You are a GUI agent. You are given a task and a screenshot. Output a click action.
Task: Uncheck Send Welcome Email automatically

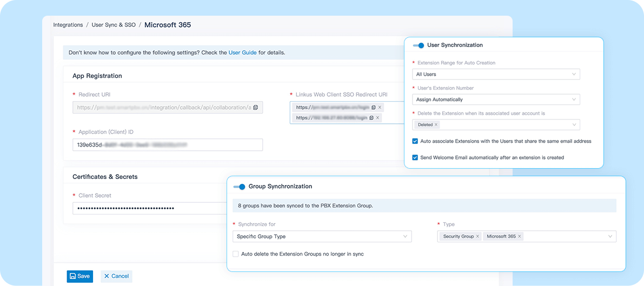coord(415,157)
